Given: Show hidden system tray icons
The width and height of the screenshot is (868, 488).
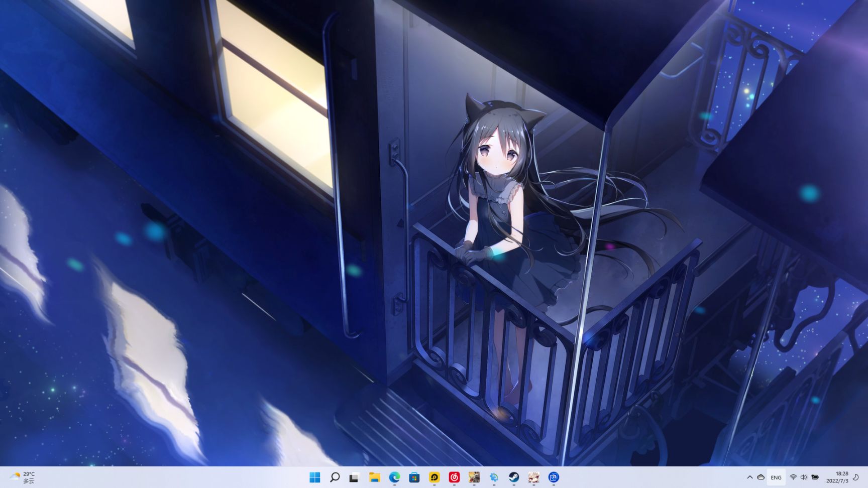Looking at the screenshot, I should point(749,477).
